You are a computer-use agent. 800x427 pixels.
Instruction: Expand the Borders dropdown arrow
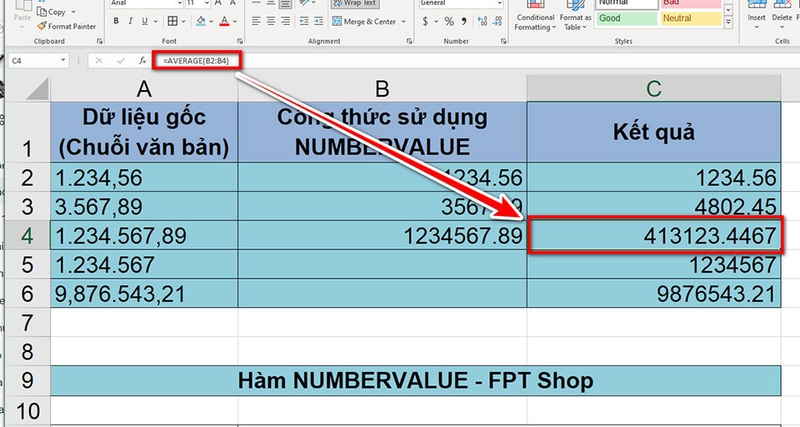coord(183,21)
